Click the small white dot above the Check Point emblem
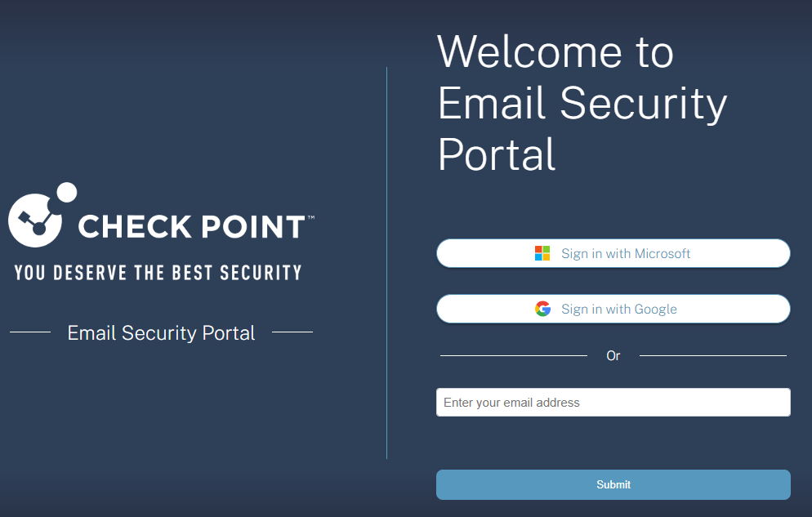The width and height of the screenshot is (812, 517). [66, 193]
